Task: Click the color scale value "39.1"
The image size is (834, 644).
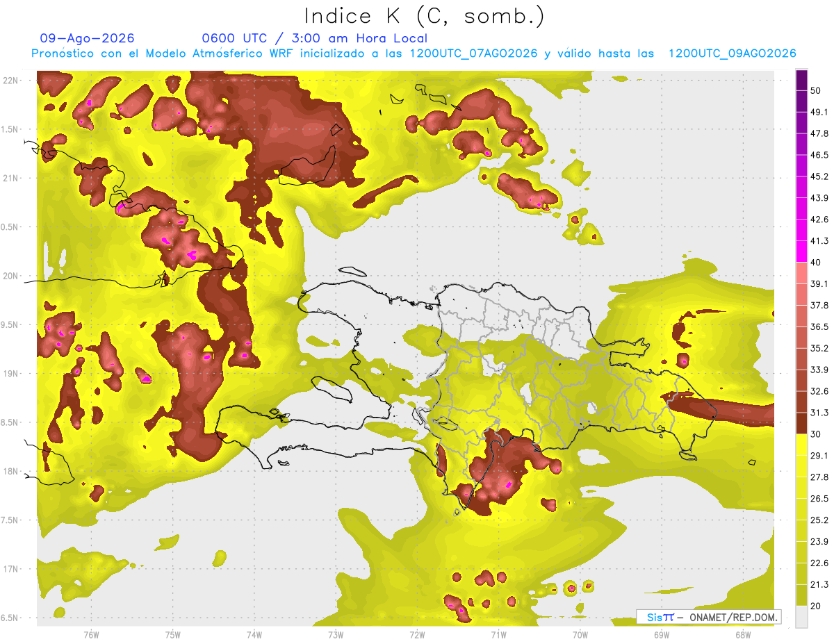Action: click(819, 283)
